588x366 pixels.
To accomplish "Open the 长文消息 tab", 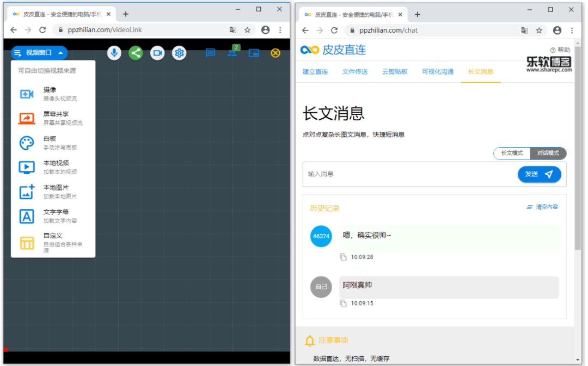I will pyautogui.click(x=480, y=72).
